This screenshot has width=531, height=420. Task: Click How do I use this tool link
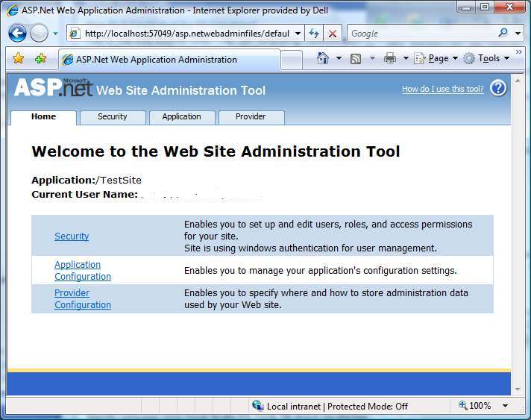click(x=442, y=89)
